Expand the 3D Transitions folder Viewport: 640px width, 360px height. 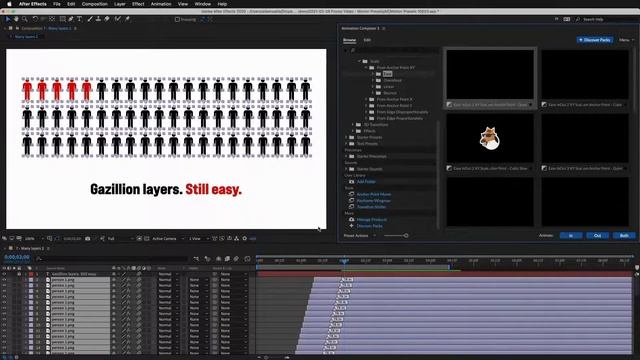coord(353,124)
